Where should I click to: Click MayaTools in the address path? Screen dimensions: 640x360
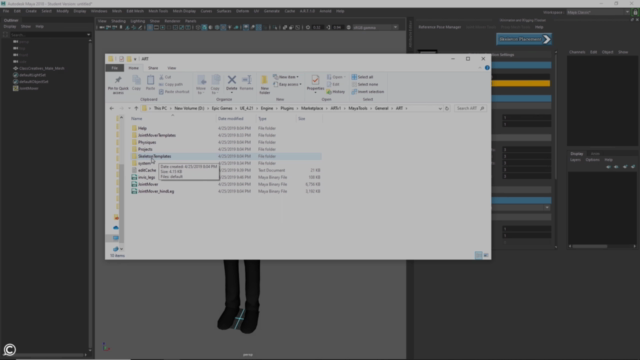click(358, 109)
